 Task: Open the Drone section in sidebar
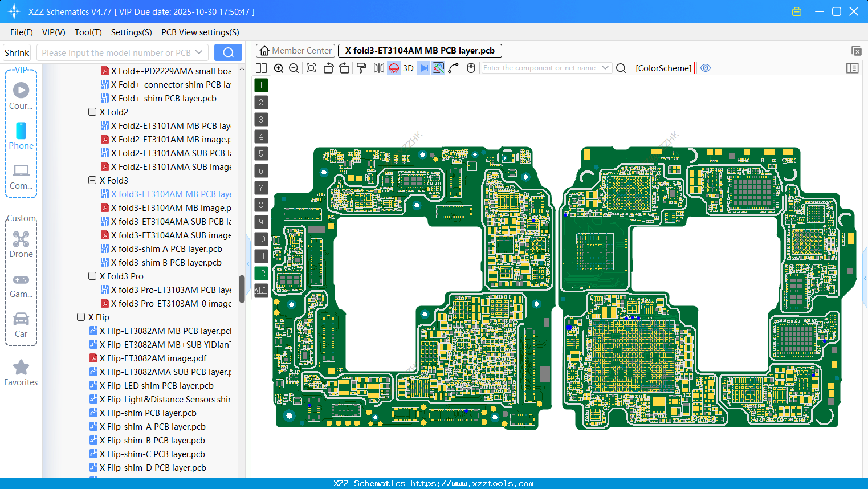pyautogui.click(x=21, y=245)
